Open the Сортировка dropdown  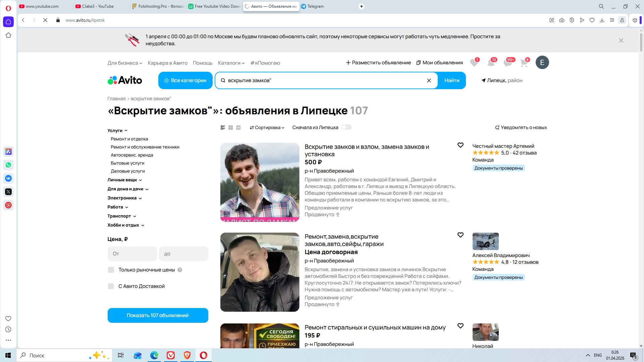tap(267, 128)
